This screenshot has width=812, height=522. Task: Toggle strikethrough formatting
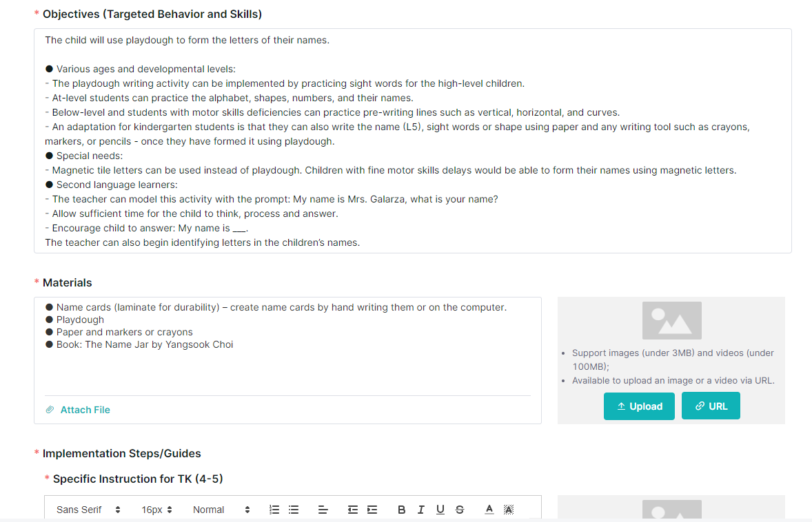click(460, 510)
